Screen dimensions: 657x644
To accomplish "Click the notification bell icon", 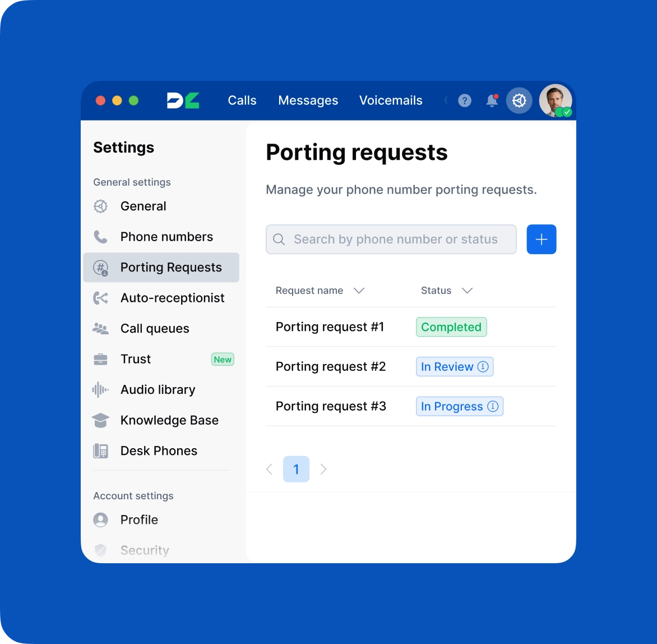I will coord(492,100).
